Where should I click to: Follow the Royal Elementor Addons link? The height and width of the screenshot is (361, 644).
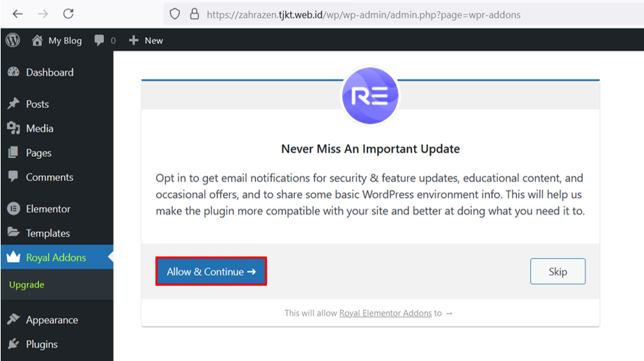(385, 314)
